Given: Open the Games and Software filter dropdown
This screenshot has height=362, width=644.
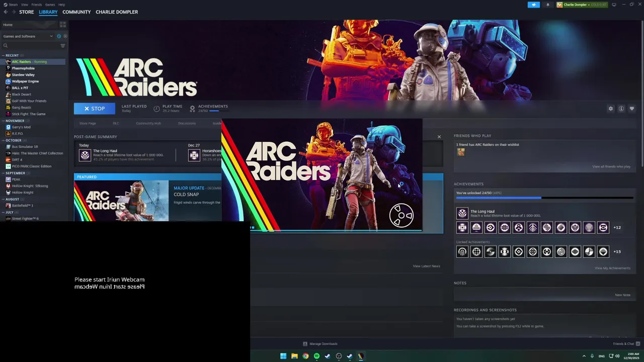Looking at the screenshot, I should [x=28, y=36].
